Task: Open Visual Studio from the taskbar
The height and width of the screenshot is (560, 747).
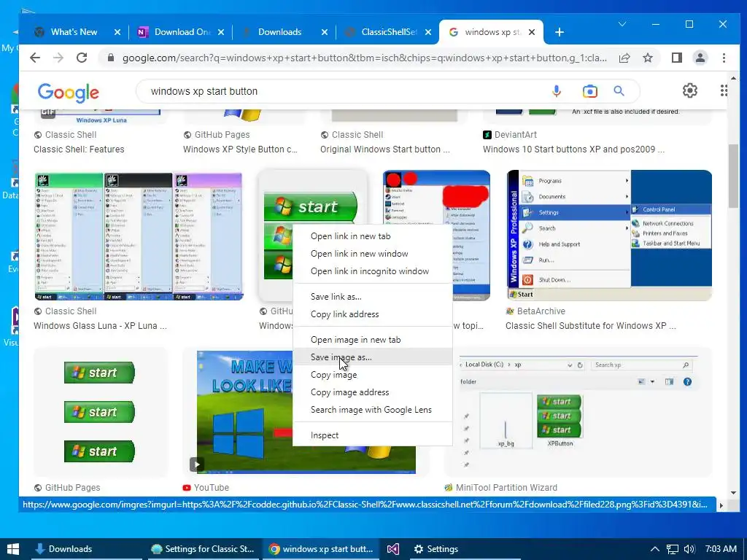Action: tap(393, 549)
